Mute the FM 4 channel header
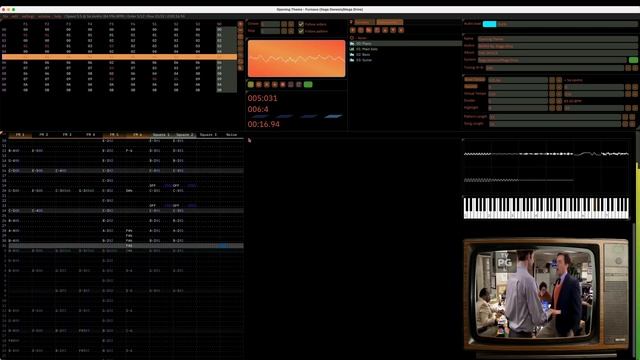Viewport: 640px width, 360px height. [x=91, y=134]
